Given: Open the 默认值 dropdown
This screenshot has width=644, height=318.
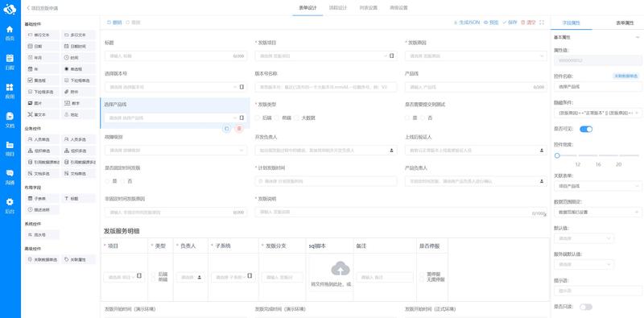Looking at the screenshot, I should [x=584, y=238].
